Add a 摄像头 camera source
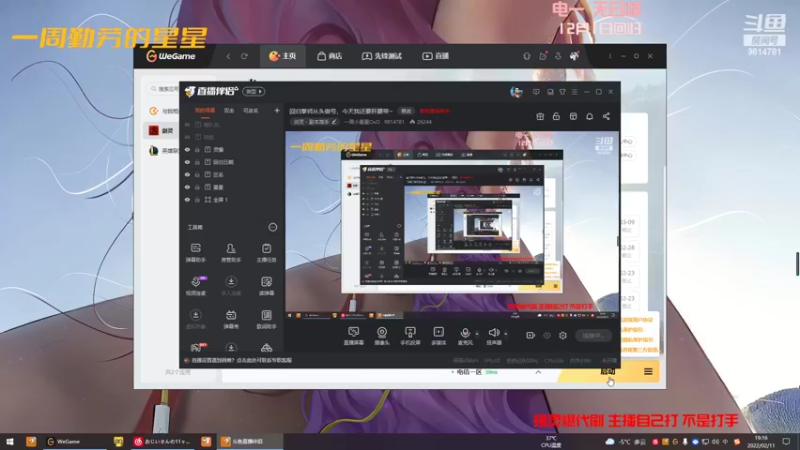 [x=382, y=336]
